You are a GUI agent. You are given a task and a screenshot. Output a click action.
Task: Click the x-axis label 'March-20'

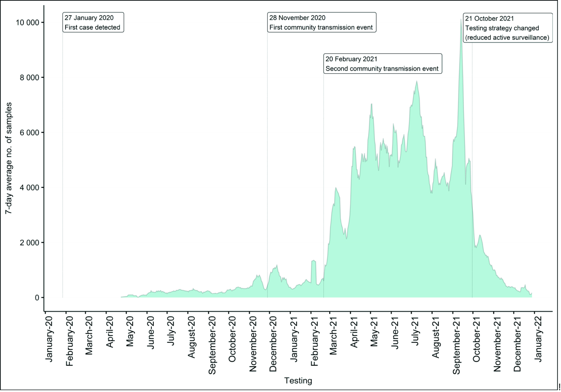click(x=89, y=335)
